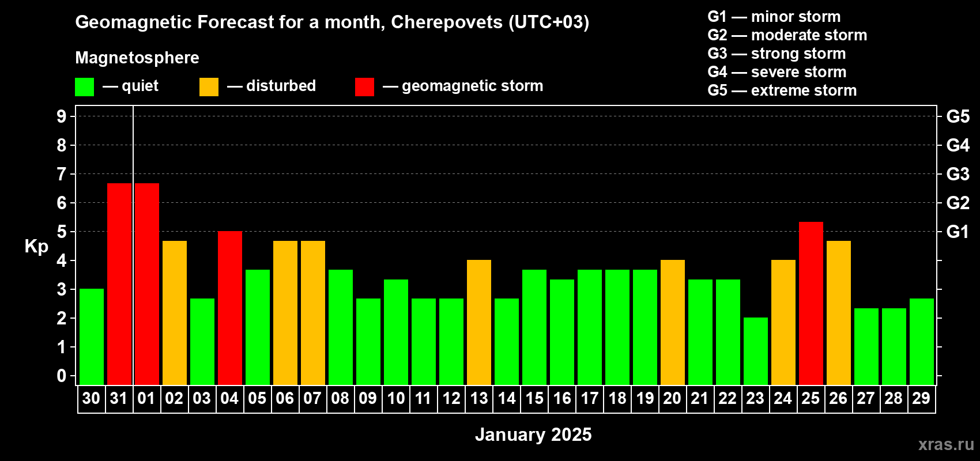Click the '— disturbed' legend label
Viewport: 980px width, 461px height.
(272, 86)
